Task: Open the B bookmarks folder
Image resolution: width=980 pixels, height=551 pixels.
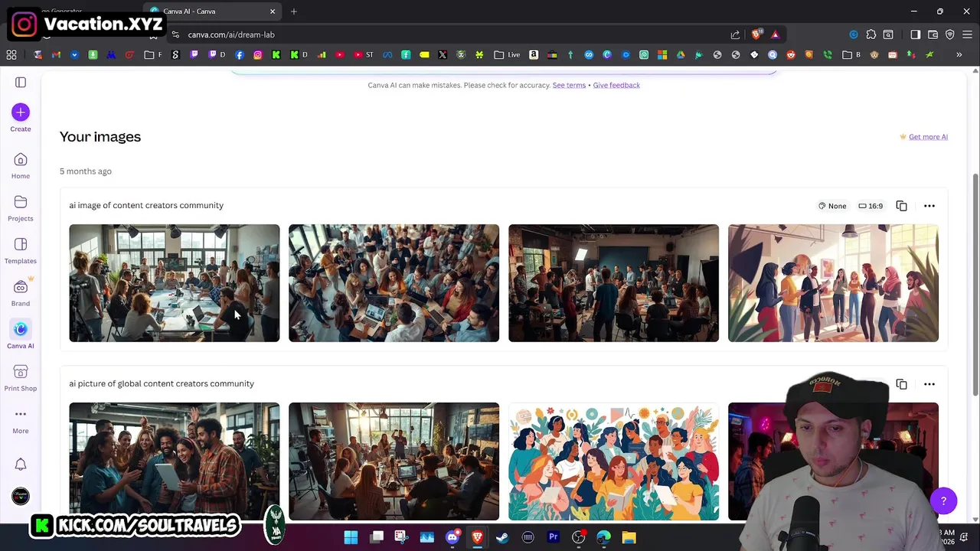Action: tap(851, 54)
